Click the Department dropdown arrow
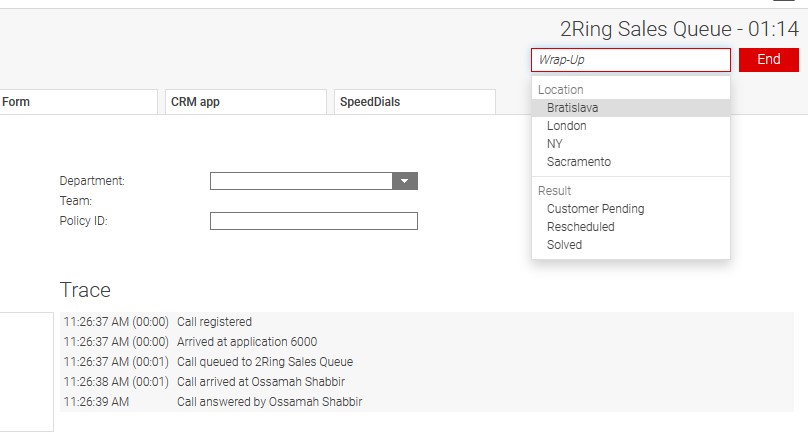The image size is (808, 433). [404, 181]
